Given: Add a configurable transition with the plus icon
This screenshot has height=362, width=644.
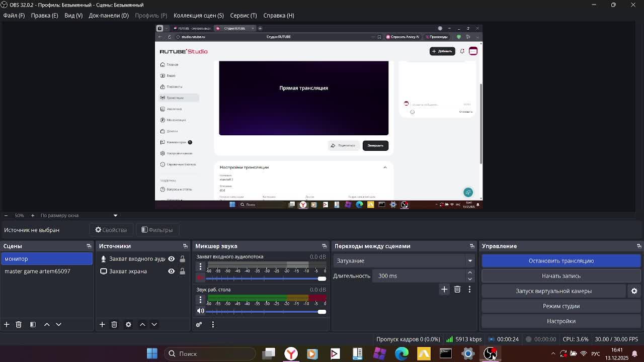Looking at the screenshot, I should coord(444,289).
